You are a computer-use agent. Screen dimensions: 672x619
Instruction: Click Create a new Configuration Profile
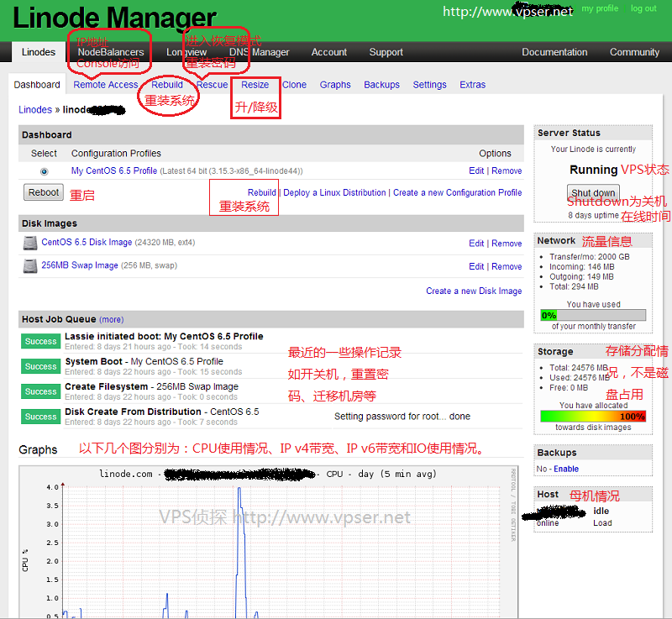[x=457, y=193]
